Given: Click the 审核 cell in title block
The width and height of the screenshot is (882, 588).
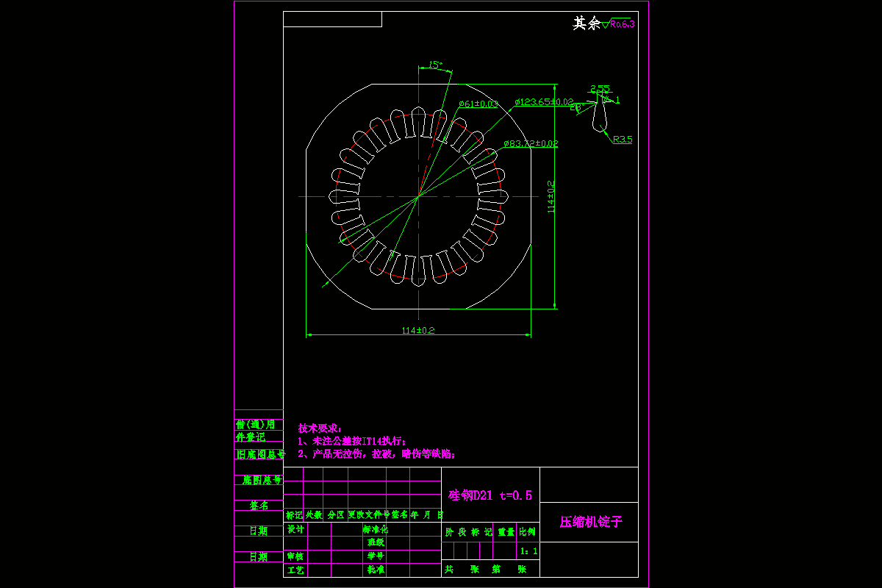Looking at the screenshot, I should click(295, 556).
